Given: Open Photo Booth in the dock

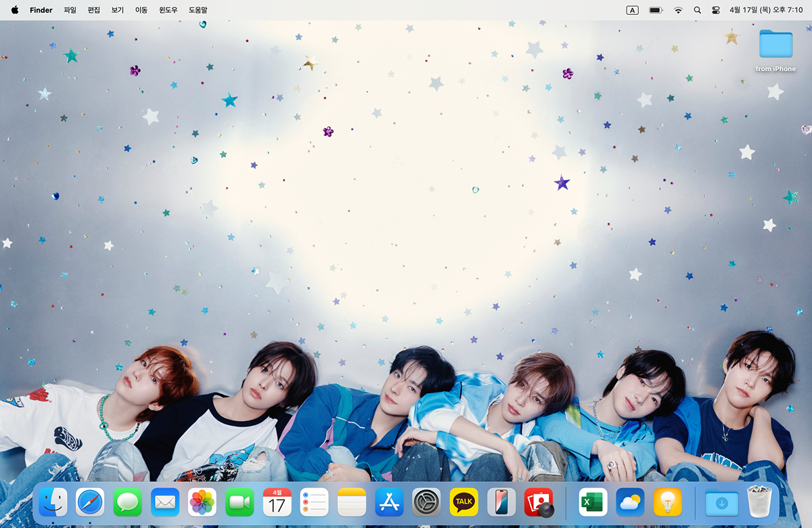Looking at the screenshot, I should point(539,502).
